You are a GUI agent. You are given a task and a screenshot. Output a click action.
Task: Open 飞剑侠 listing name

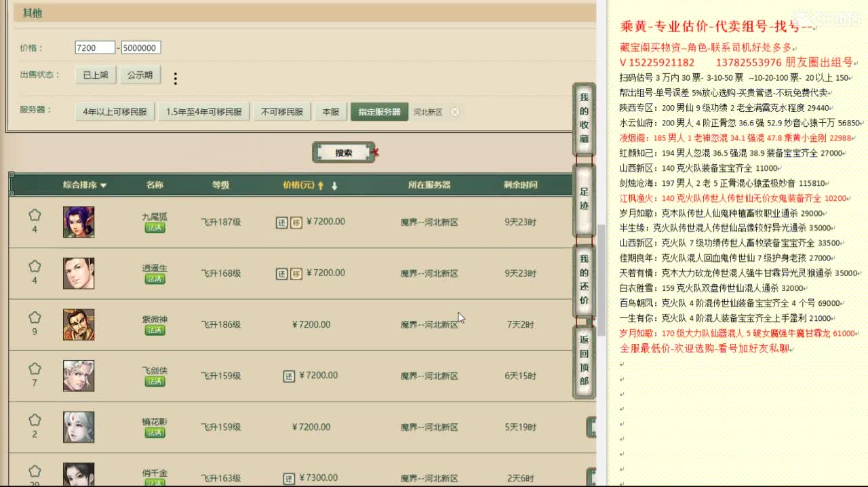point(155,370)
